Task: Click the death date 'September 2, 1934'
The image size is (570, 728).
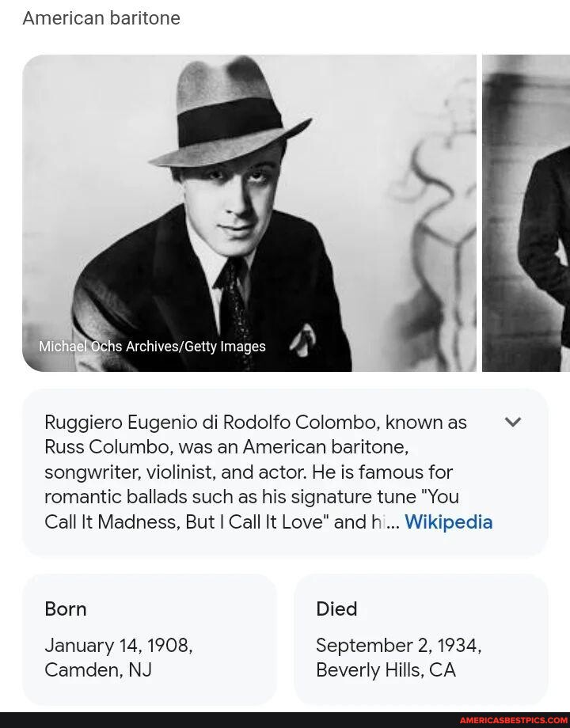Action: pyautogui.click(x=399, y=646)
